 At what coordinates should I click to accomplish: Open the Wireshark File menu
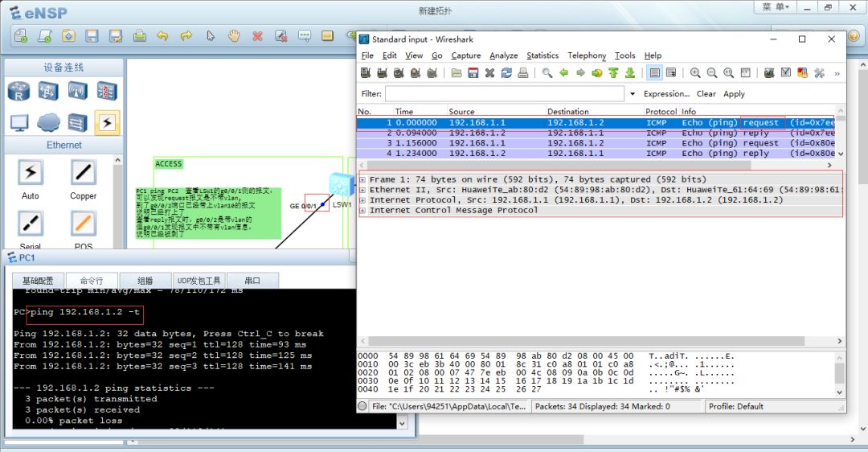click(x=367, y=55)
